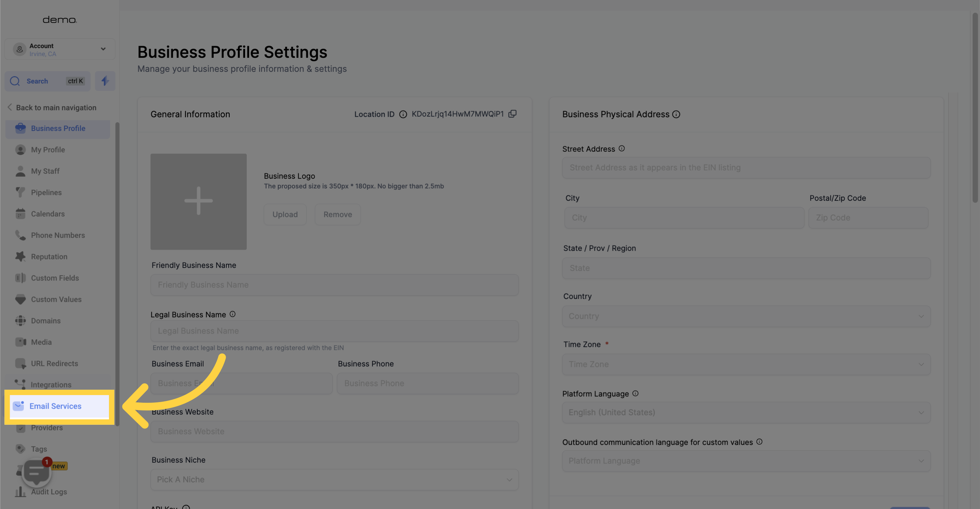Viewport: 980px width, 509px height.
Task: Click the Upload logo button
Action: [285, 215]
